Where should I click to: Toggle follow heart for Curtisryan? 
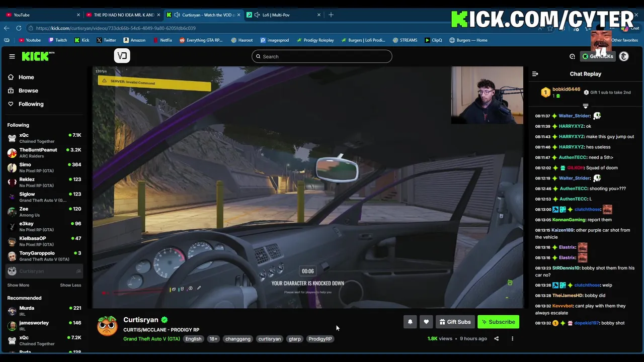click(x=426, y=322)
